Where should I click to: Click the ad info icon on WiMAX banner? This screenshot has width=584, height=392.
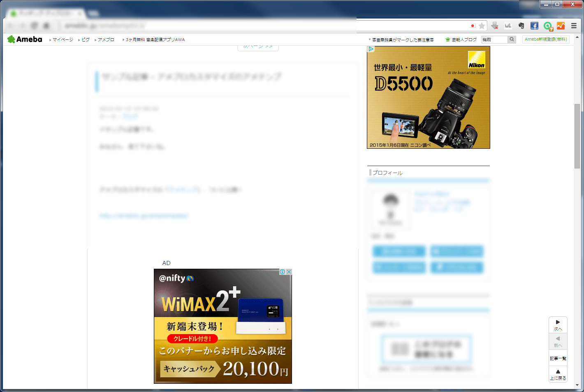tap(283, 272)
